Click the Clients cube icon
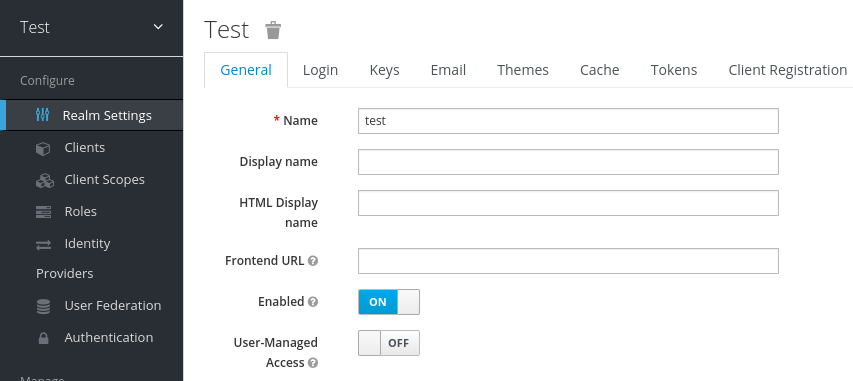The width and height of the screenshot is (853, 381). 43,148
